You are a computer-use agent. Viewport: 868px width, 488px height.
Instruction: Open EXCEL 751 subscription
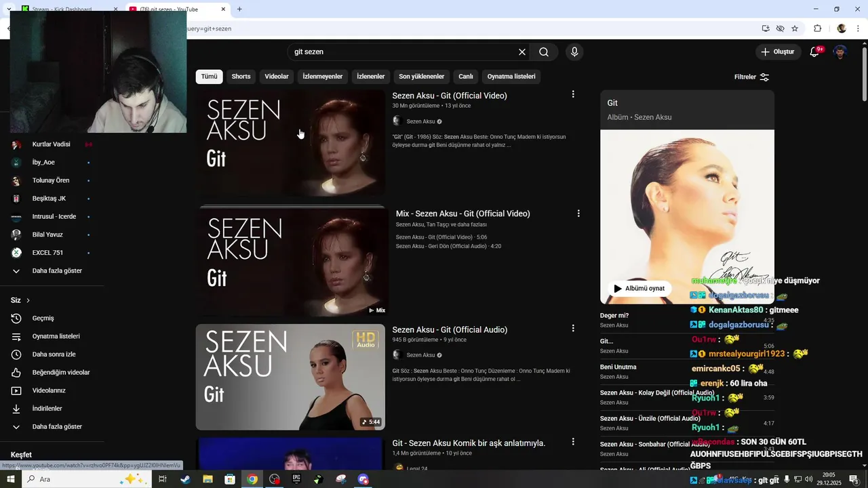[x=49, y=253]
